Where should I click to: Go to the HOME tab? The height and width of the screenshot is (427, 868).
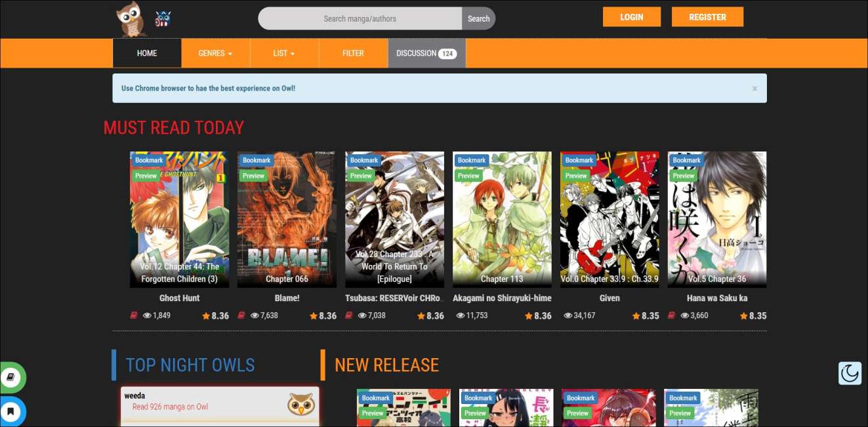[x=147, y=53]
